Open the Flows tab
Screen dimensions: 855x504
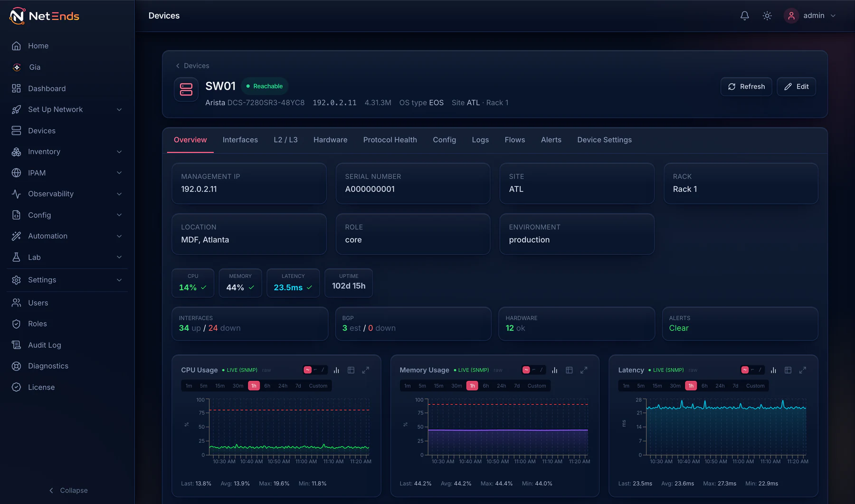514,140
